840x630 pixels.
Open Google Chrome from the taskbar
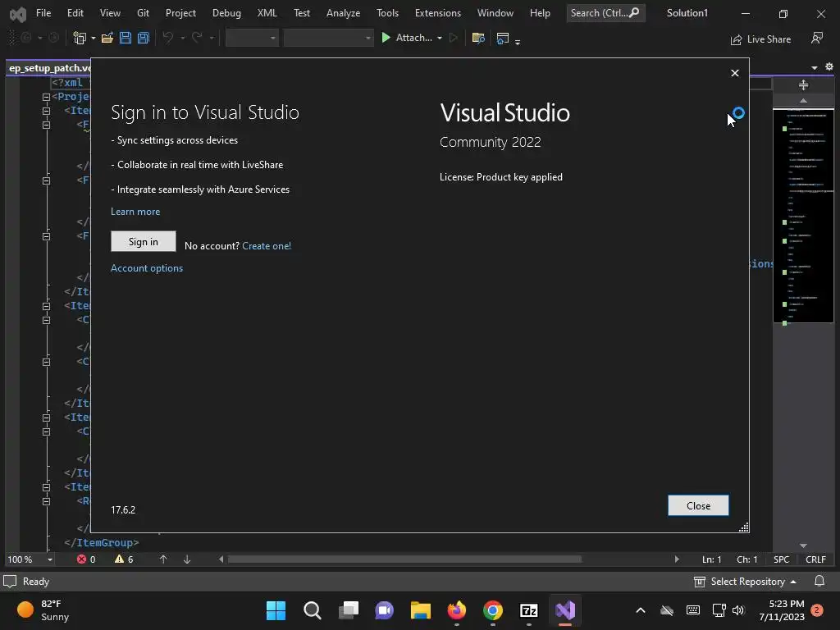click(x=493, y=610)
